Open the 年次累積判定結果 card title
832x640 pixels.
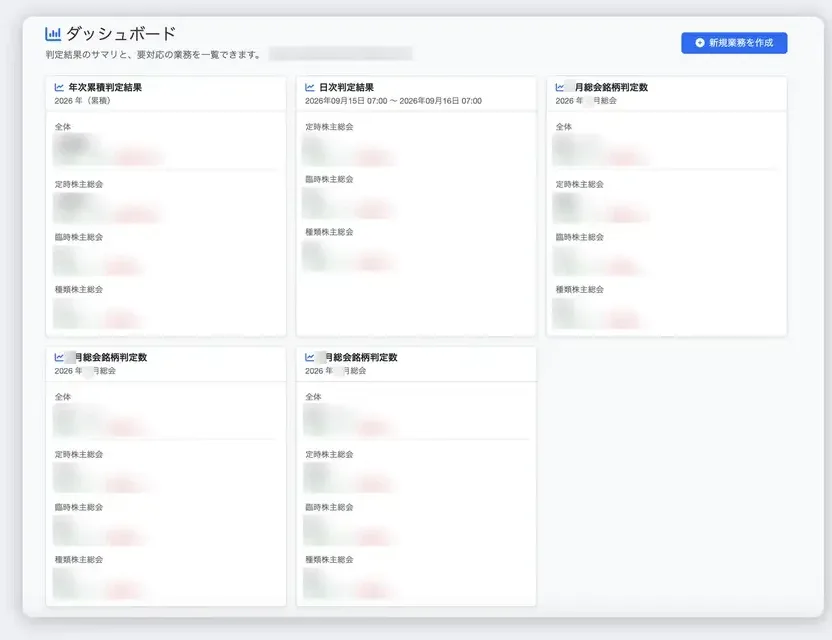coord(105,87)
